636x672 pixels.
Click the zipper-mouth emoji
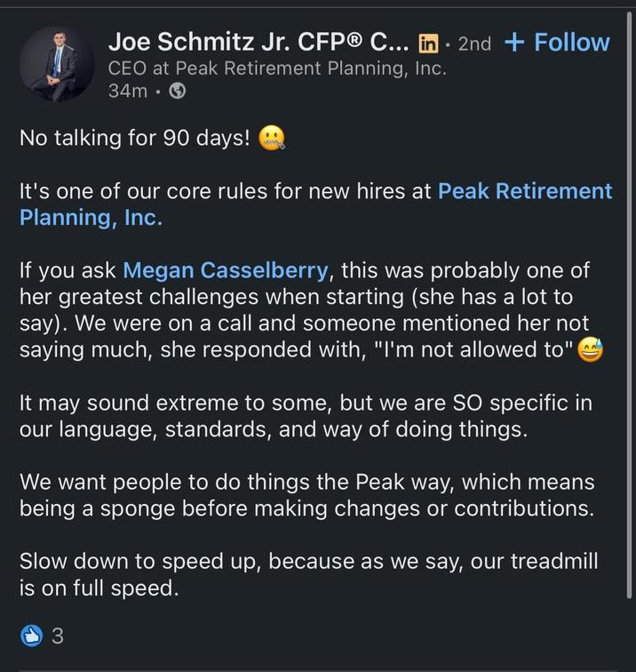point(272,140)
